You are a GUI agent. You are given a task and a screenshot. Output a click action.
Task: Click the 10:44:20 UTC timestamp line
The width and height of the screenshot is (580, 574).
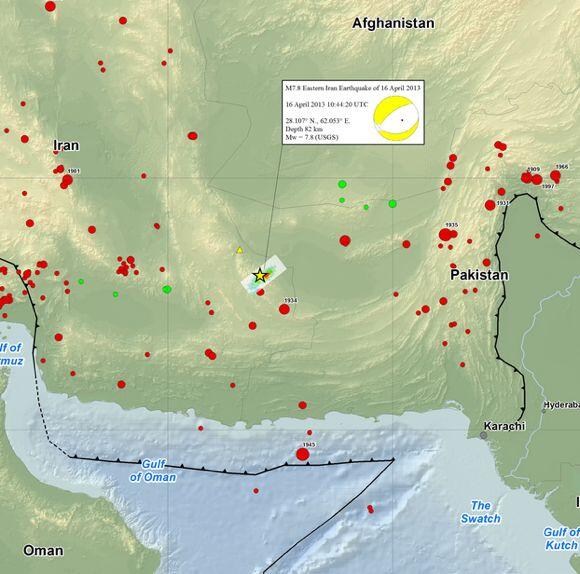[327, 105]
